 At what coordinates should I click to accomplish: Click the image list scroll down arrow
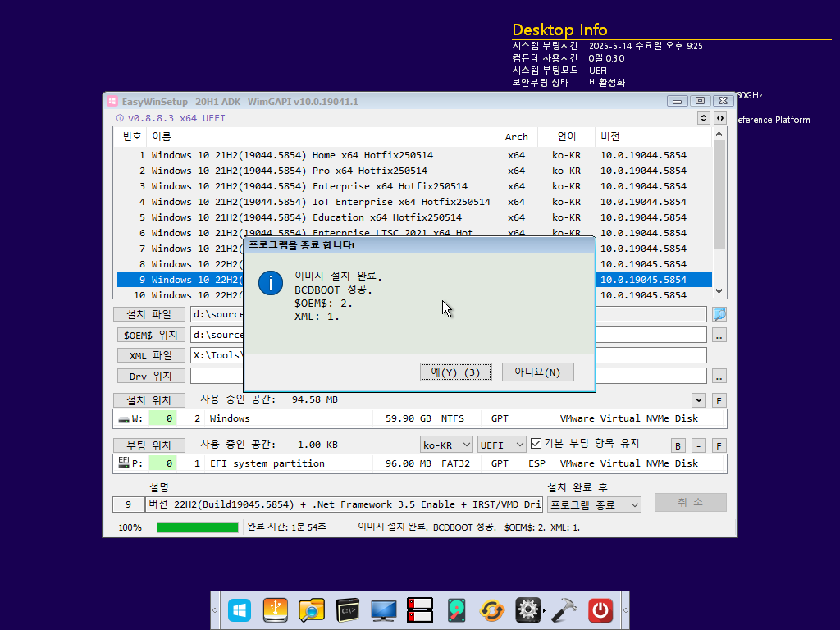pyautogui.click(x=719, y=291)
